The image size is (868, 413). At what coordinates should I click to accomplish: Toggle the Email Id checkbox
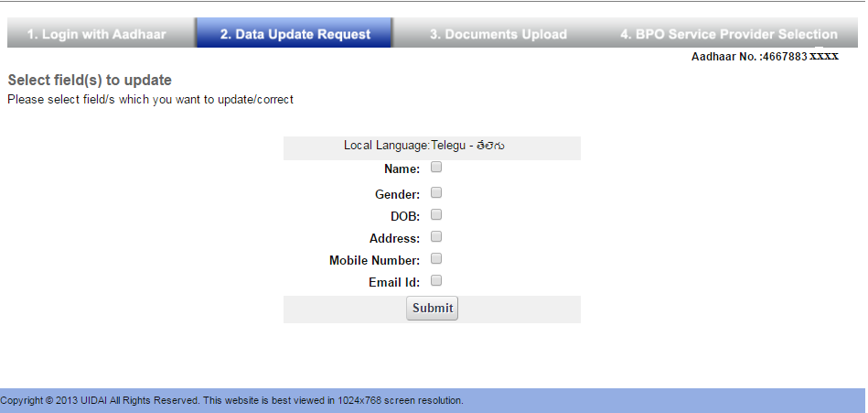(x=436, y=281)
